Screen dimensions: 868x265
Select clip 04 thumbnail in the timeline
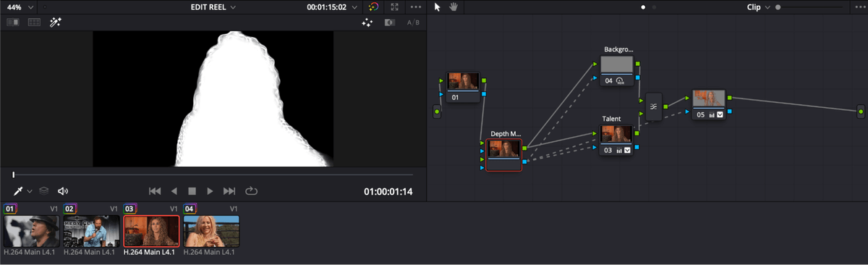coord(211,232)
